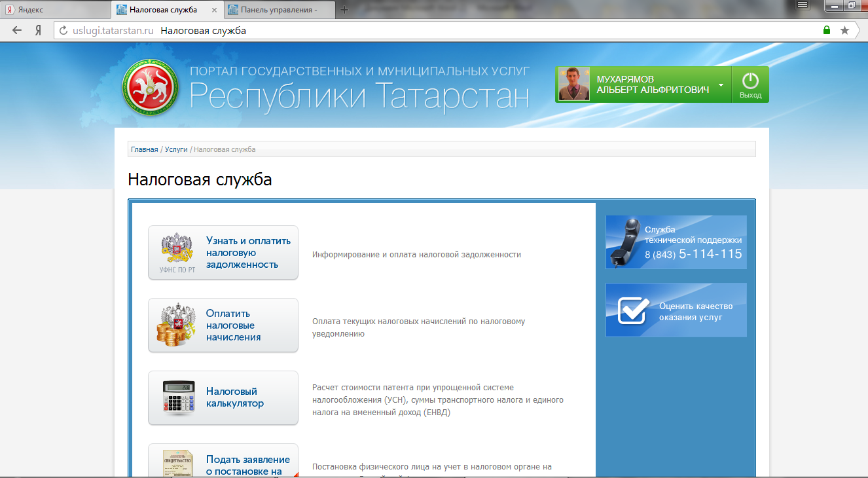Click the Yandex home icon beside back arrow
Viewport: 868px width, 478px height.
coord(38,31)
